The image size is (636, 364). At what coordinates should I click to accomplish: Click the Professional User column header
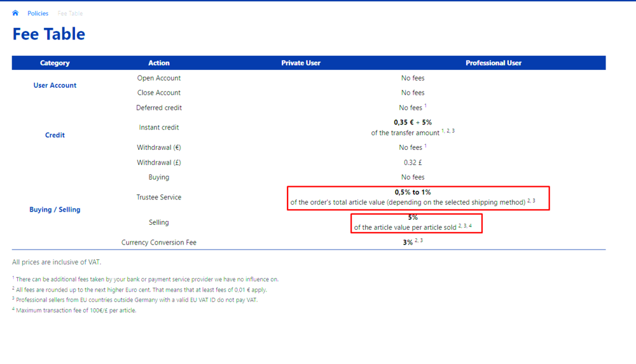click(493, 63)
